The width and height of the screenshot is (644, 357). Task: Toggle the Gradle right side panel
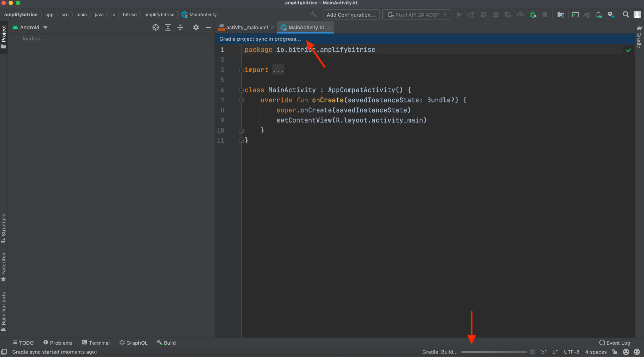tap(639, 37)
